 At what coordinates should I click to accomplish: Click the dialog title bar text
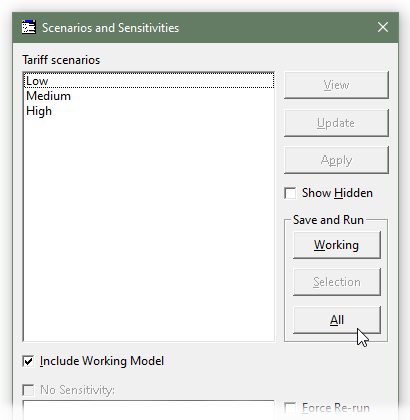click(110, 28)
